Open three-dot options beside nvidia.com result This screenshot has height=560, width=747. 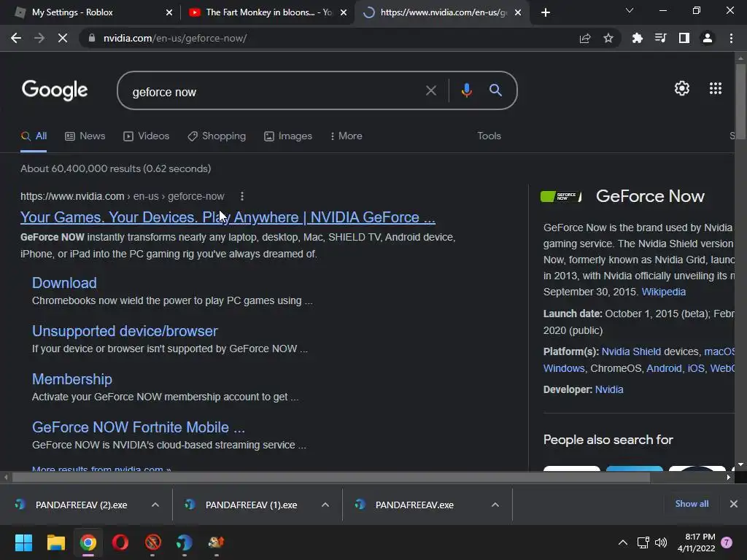click(242, 196)
